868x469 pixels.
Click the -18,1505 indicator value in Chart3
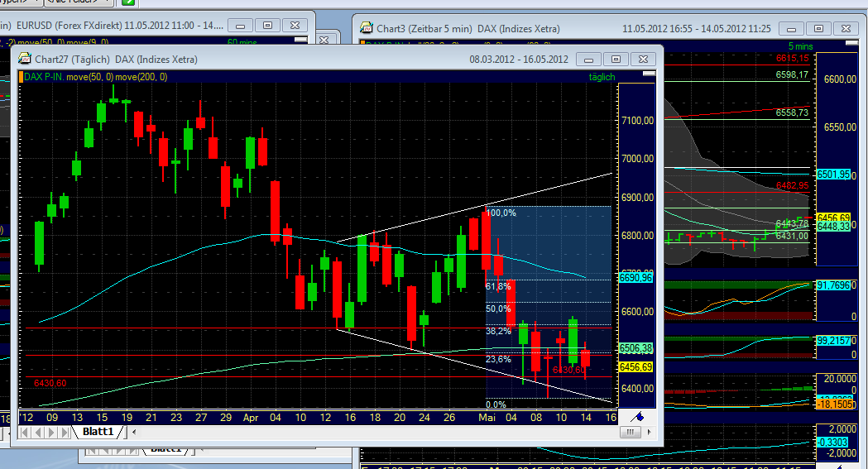coord(833,404)
